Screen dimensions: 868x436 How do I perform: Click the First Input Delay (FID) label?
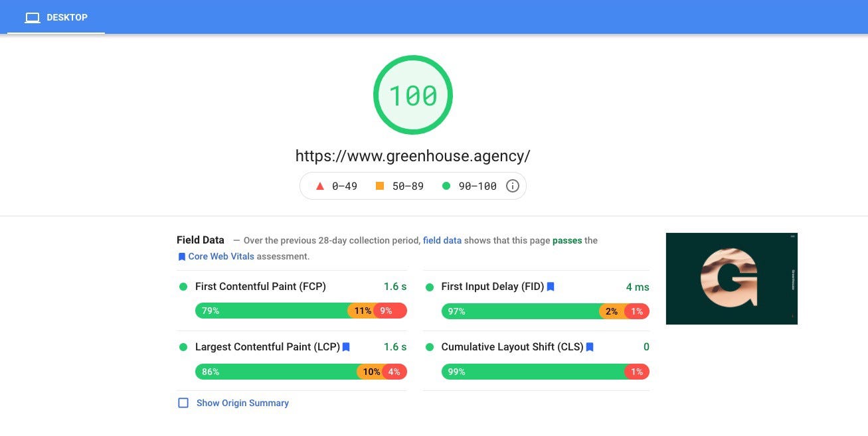[x=493, y=287]
